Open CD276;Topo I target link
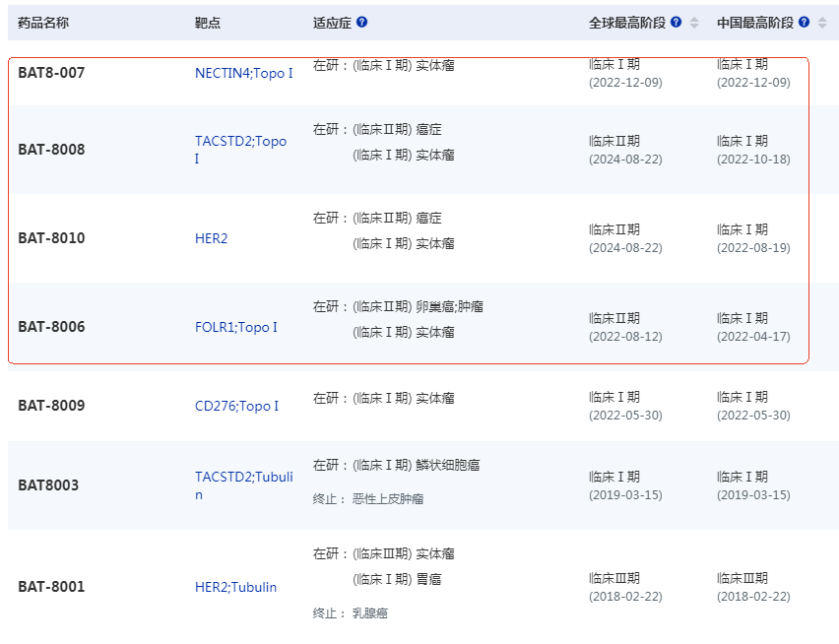 click(236, 406)
